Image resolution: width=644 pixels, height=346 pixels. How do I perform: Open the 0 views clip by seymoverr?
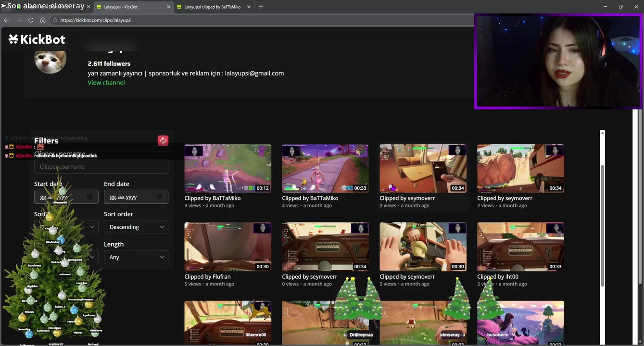[x=325, y=247]
